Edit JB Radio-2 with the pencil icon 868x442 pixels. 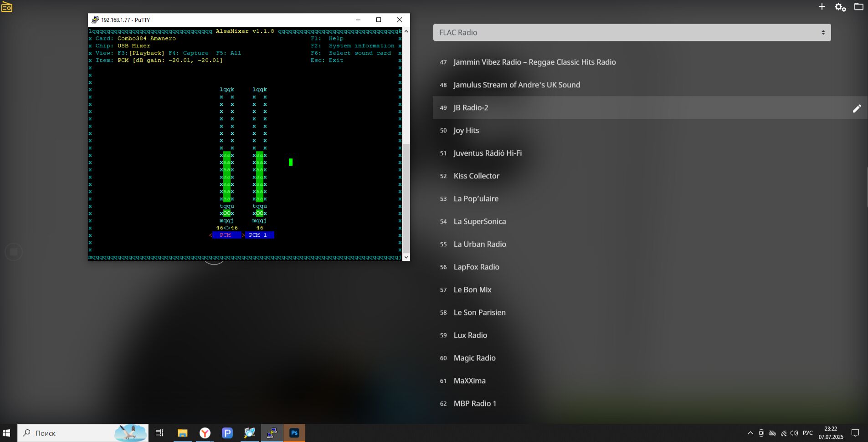coord(857,108)
